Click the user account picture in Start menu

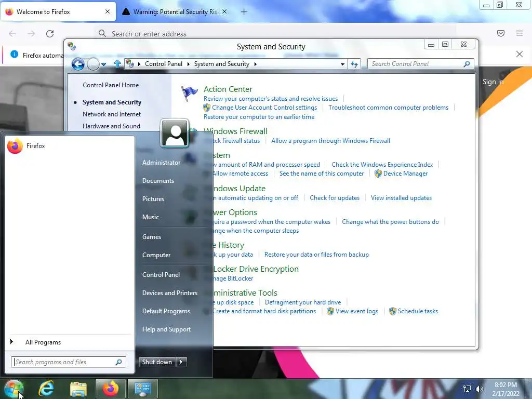[x=175, y=133]
